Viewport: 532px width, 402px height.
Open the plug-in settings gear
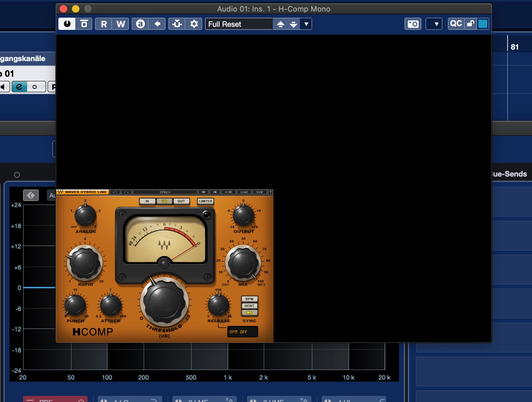[194, 24]
